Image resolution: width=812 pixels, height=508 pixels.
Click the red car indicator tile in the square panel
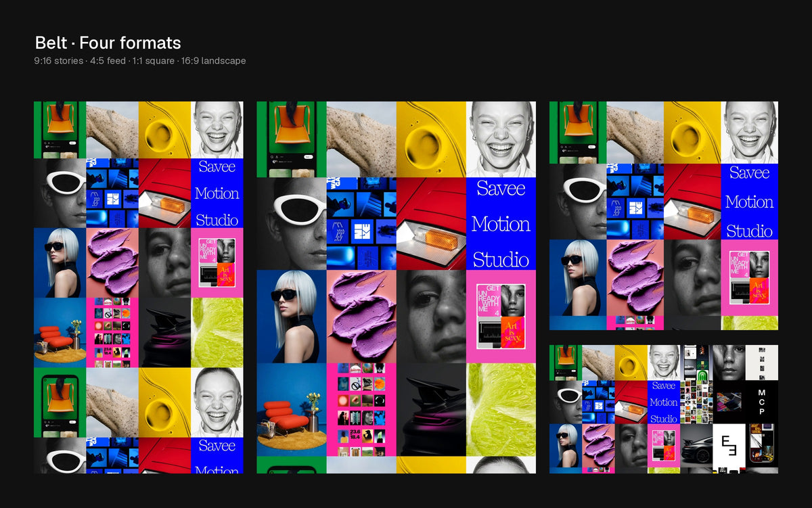point(692,202)
